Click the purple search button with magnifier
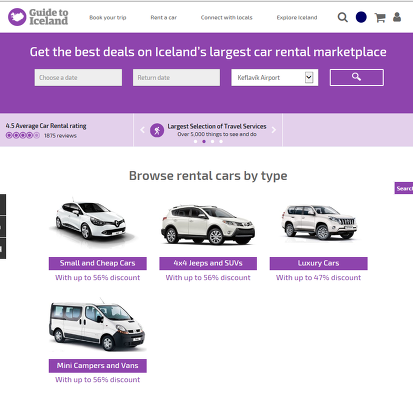Screen dimensions: 413x411 357,77
